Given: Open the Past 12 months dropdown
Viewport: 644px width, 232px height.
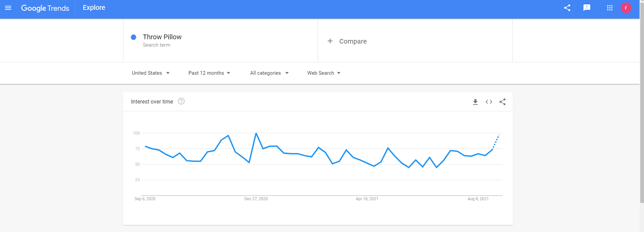Looking at the screenshot, I should 209,73.
